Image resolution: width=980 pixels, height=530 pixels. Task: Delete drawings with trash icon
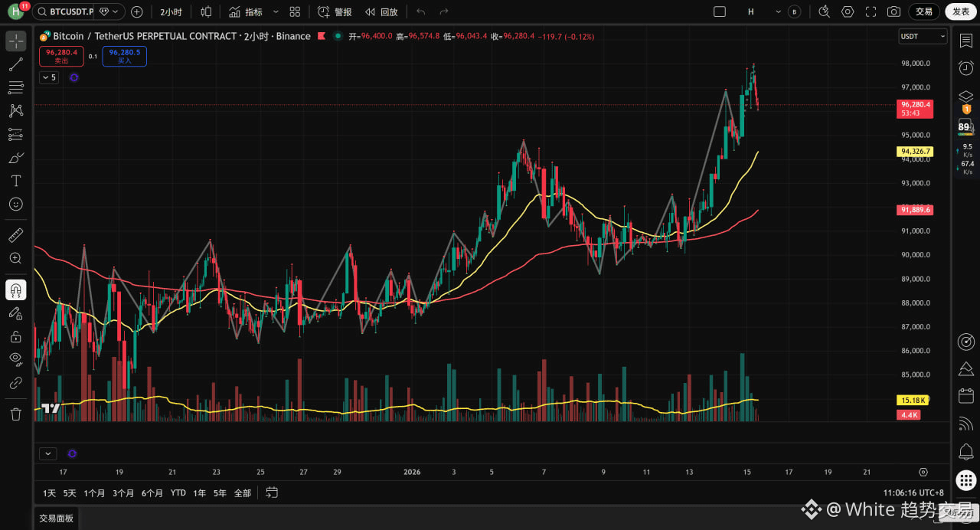click(x=16, y=414)
